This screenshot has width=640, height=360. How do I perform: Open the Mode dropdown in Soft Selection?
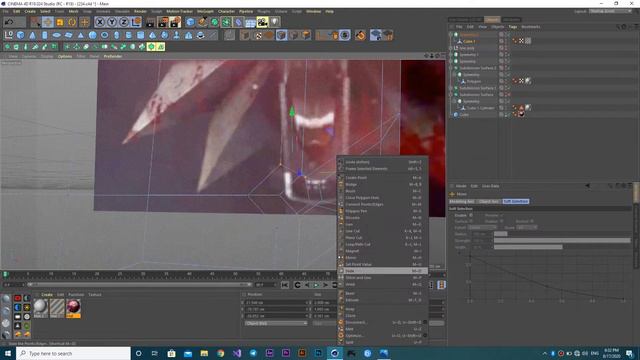click(x=527, y=227)
